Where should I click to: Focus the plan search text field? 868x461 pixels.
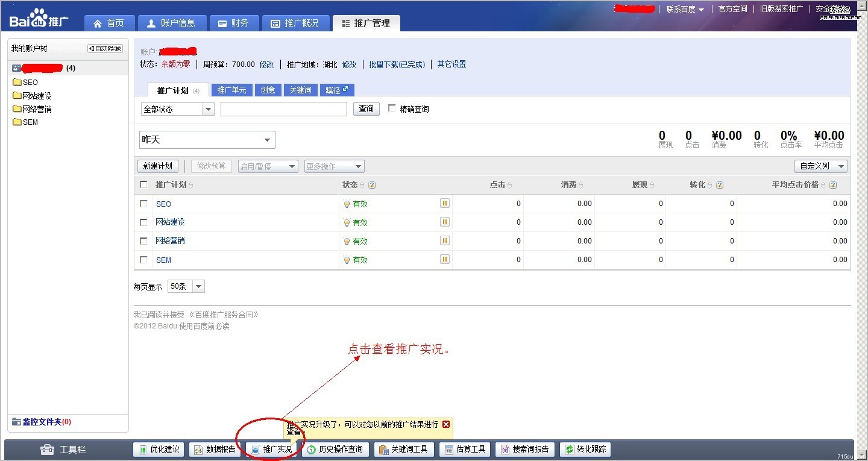[x=284, y=109]
